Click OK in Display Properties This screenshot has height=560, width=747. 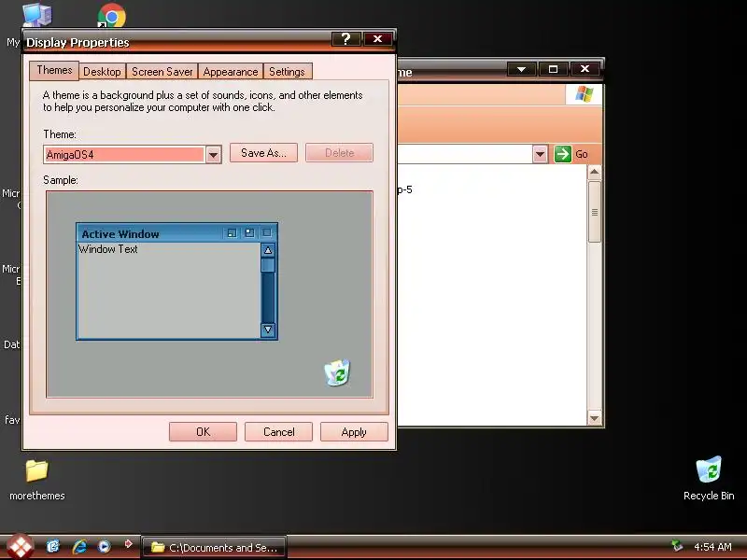tap(203, 432)
